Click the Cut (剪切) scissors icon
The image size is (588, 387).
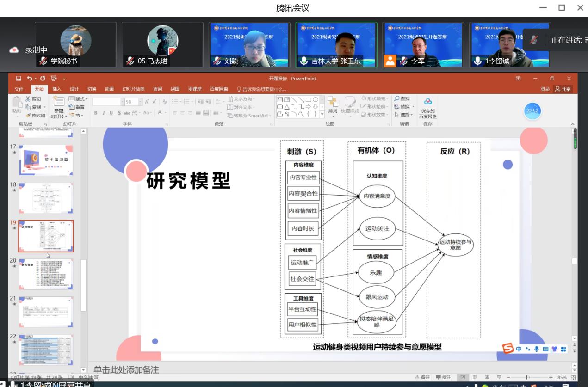click(x=29, y=99)
